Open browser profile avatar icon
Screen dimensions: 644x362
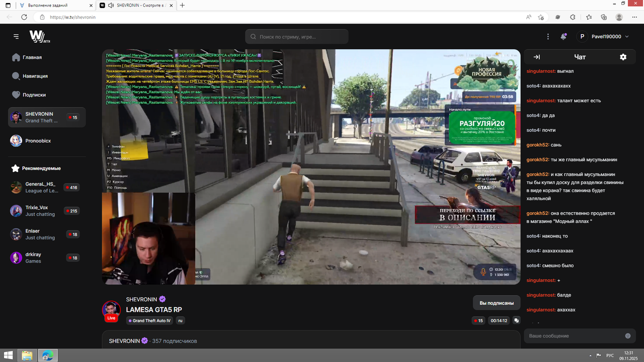click(619, 17)
